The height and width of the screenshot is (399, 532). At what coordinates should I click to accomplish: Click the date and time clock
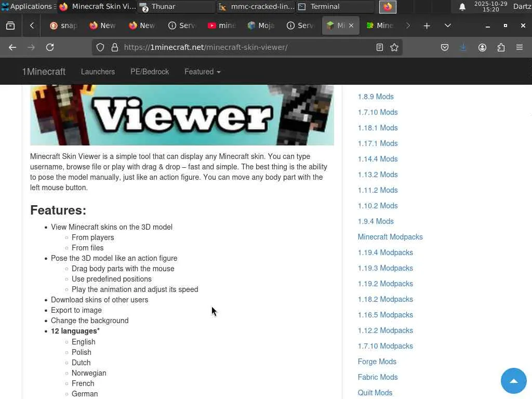490,6
